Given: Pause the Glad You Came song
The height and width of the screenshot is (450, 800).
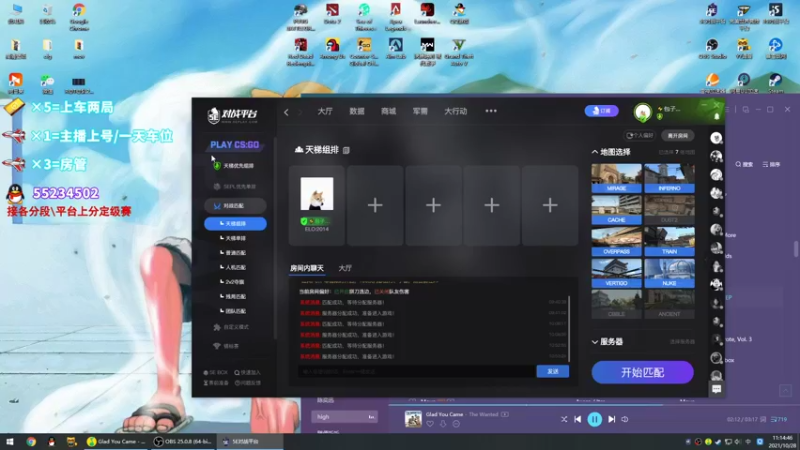Looking at the screenshot, I should pyautogui.click(x=594, y=419).
